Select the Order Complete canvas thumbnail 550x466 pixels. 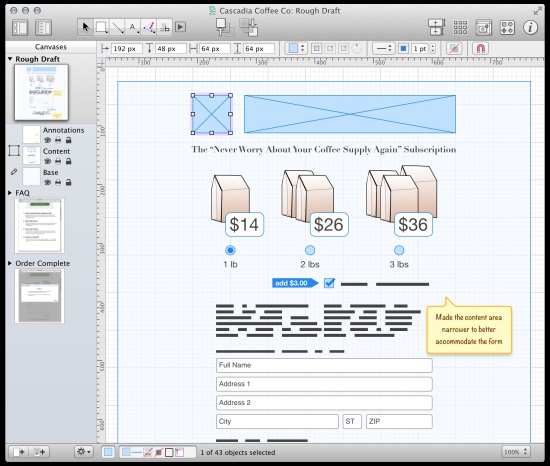[x=39, y=296]
